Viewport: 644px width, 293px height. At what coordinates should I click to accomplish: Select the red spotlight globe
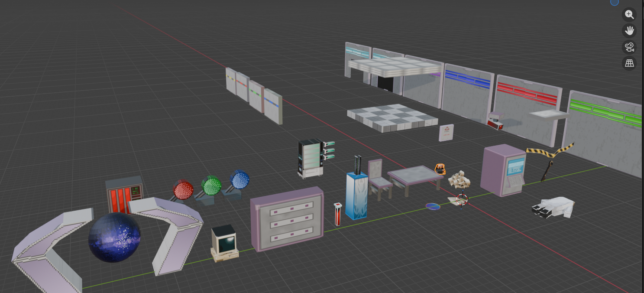(183, 191)
